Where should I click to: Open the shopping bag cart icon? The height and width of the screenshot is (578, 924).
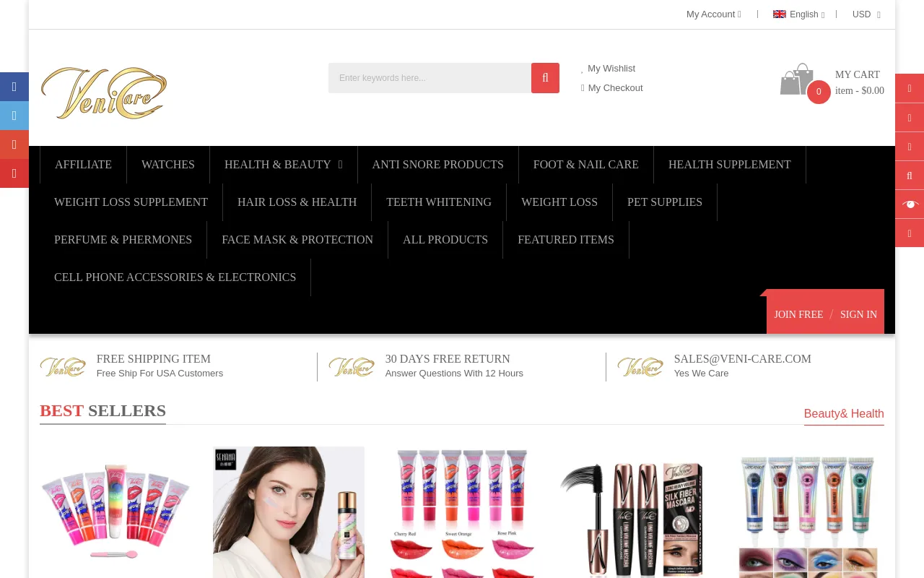coord(796,79)
